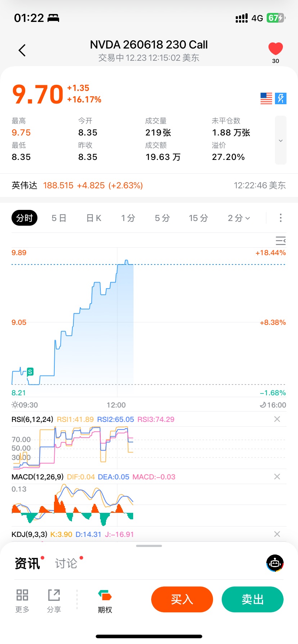Tap the US flag market icon
This screenshot has width=298, height=644.
click(x=266, y=98)
